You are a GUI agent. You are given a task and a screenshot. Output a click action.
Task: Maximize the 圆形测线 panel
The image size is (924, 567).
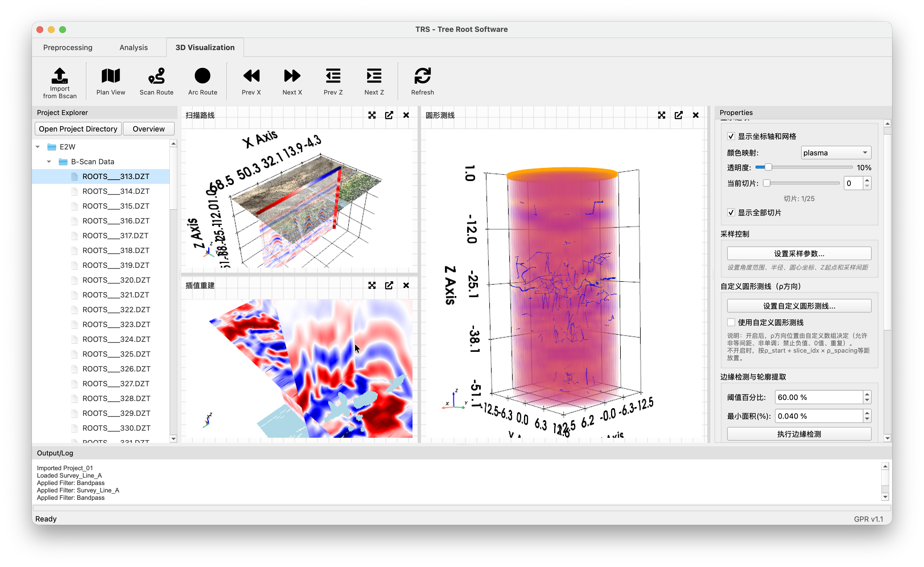tap(661, 115)
